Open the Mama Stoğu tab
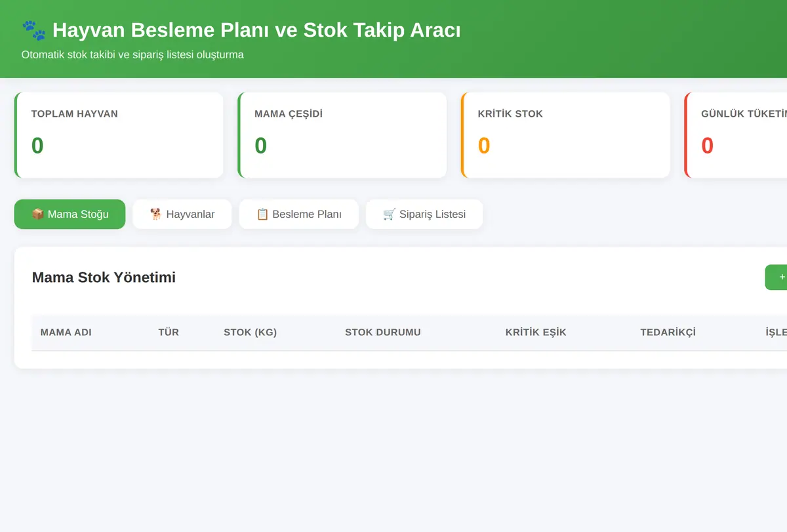Image resolution: width=787 pixels, height=532 pixels. [70, 214]
